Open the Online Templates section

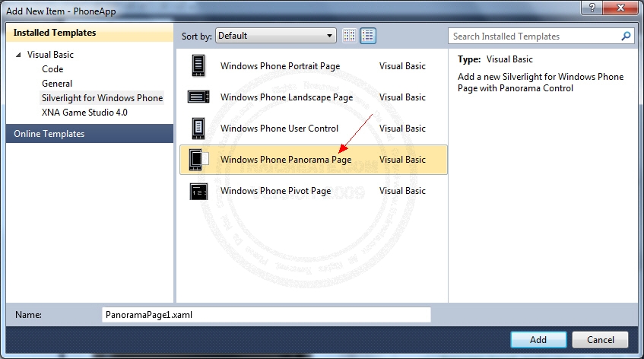click(x=90, y=134)
